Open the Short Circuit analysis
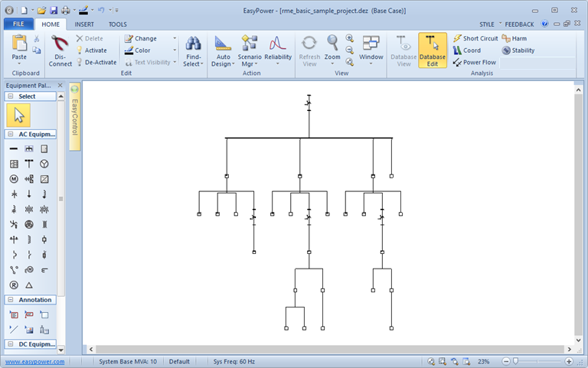The image size is (588, 368). pos(475,38)
